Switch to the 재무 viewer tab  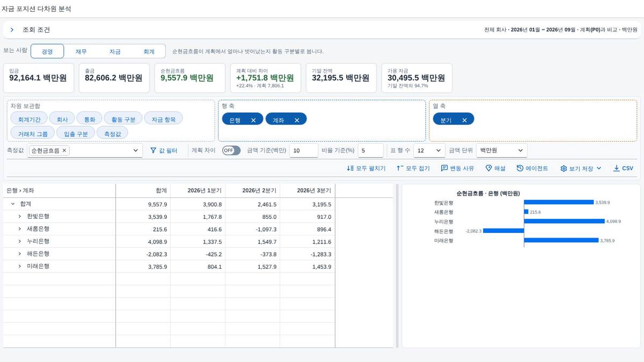(x=81, y=51)
